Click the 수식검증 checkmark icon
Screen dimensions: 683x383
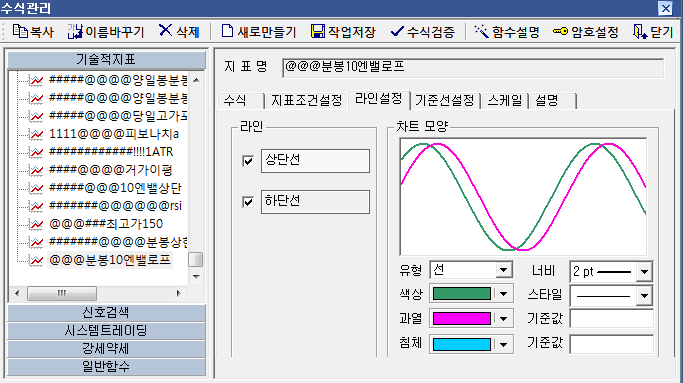click(x=397, y=31)
